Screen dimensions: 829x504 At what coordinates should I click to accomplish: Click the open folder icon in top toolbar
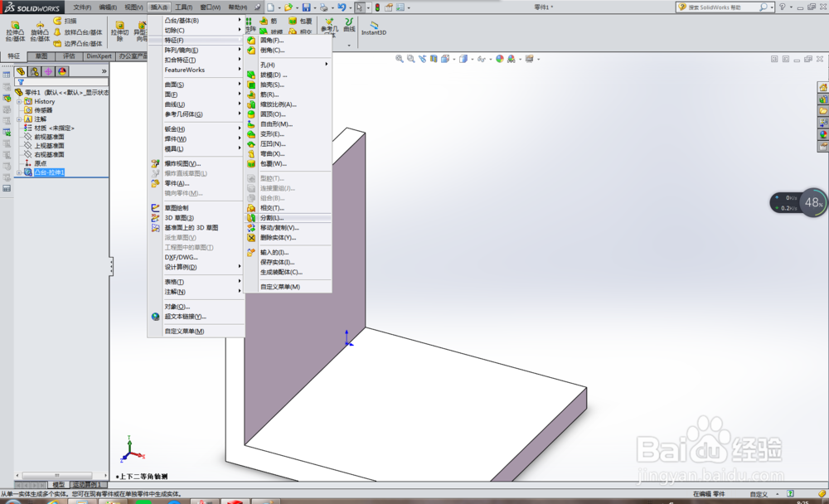288,7
